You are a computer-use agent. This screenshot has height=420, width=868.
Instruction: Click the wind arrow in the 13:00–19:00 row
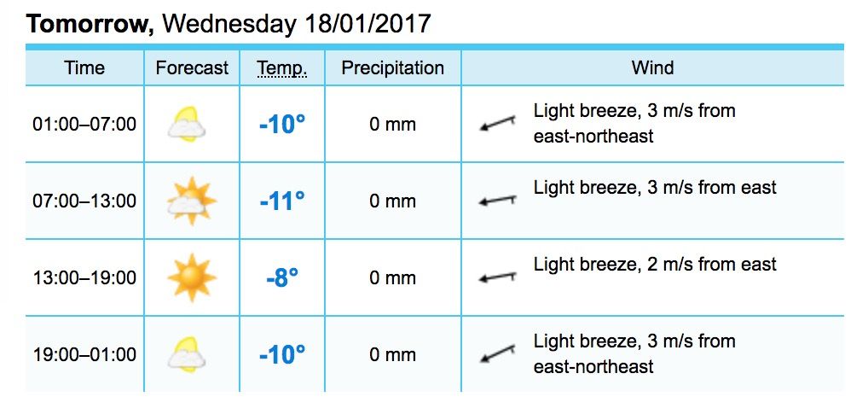point(497,277)
